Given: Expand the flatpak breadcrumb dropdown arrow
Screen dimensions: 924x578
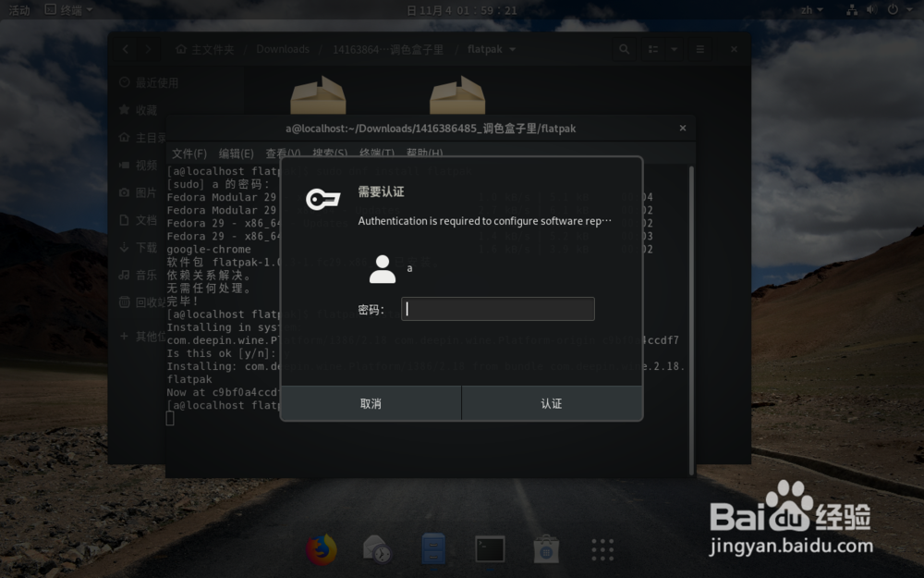Looking at the screenshot, I should click(514, 49).
